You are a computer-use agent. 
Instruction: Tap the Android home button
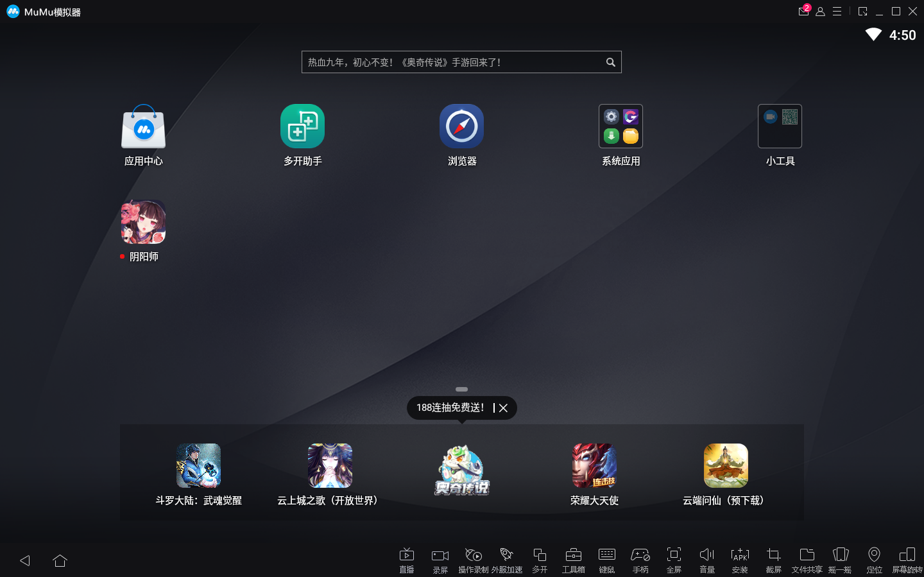(60, 560)
